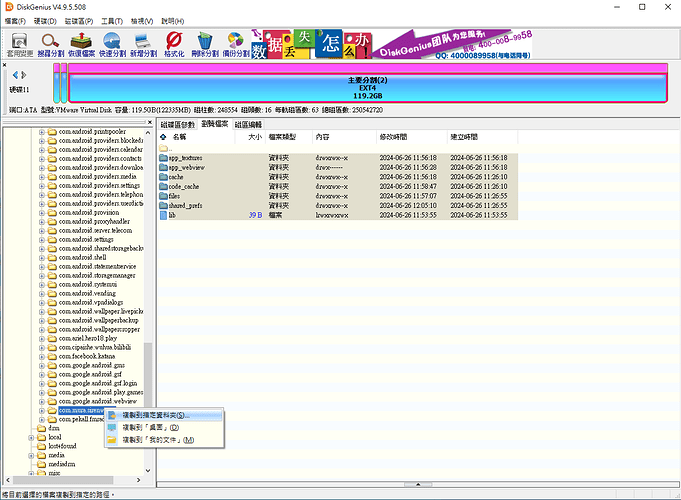The image size is (681, 500).
Task: Click the up-level arrow icon in the file list header
Action: 163,137
